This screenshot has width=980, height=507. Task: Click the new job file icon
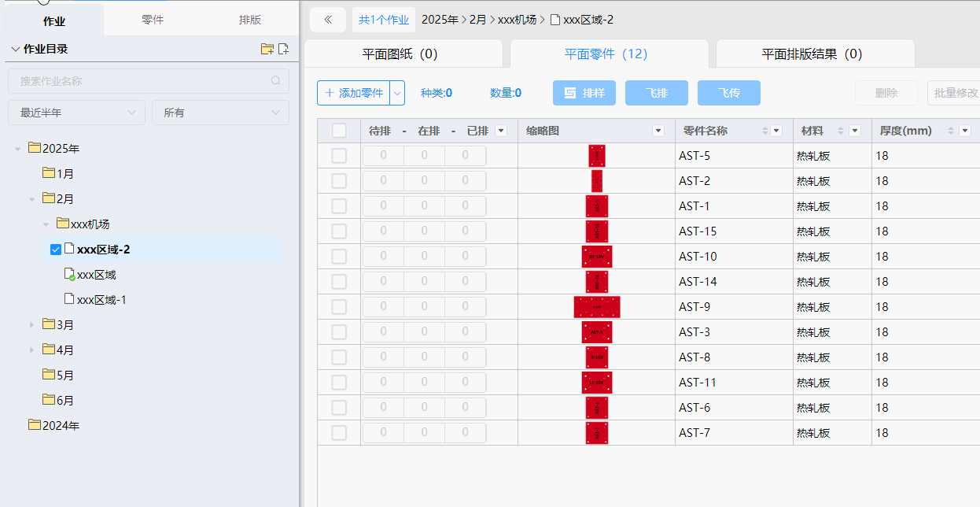coord(284,49)
